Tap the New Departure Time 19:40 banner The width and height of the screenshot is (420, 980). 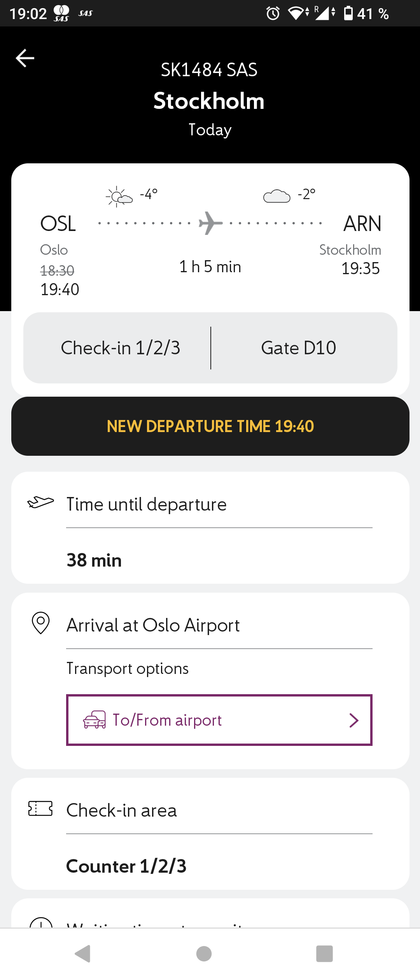pos(210,426)
